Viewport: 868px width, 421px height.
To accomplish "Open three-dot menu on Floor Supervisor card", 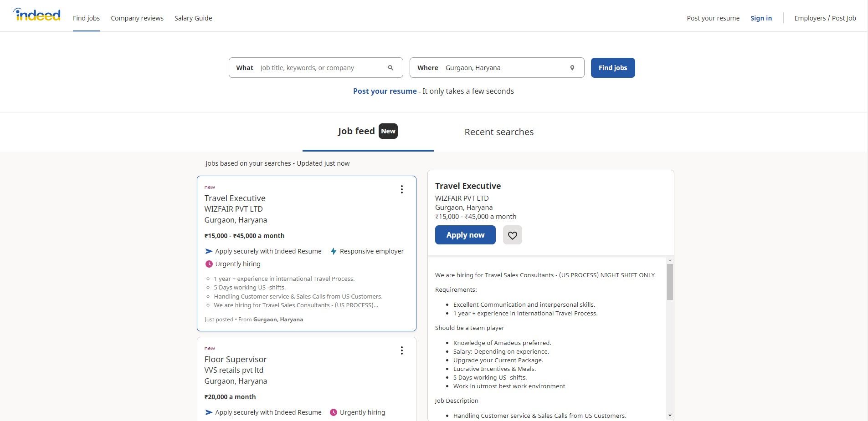I will tap(402, 350).
